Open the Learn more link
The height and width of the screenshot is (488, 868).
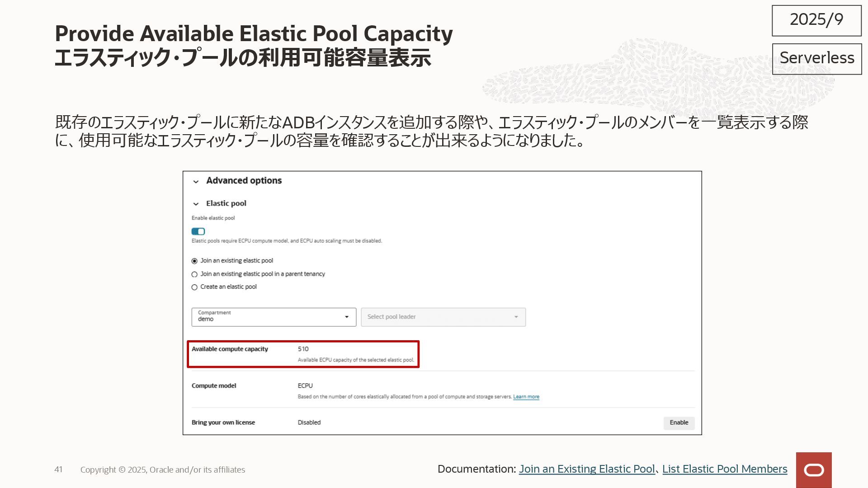[526, 397]
